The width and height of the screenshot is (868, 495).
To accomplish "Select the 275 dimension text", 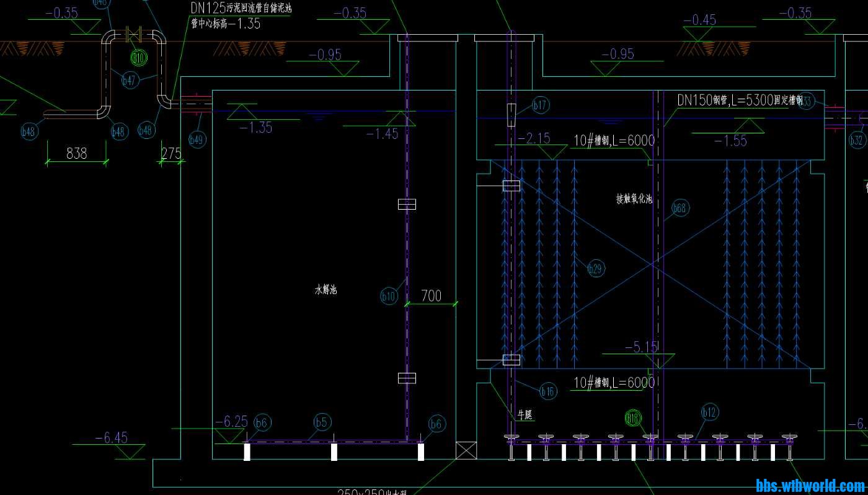I will [x=171, y=153].
